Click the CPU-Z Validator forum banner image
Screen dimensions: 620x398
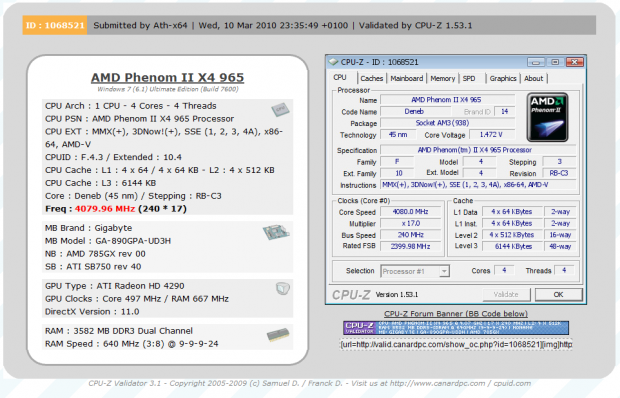click(x=456, y=328)
